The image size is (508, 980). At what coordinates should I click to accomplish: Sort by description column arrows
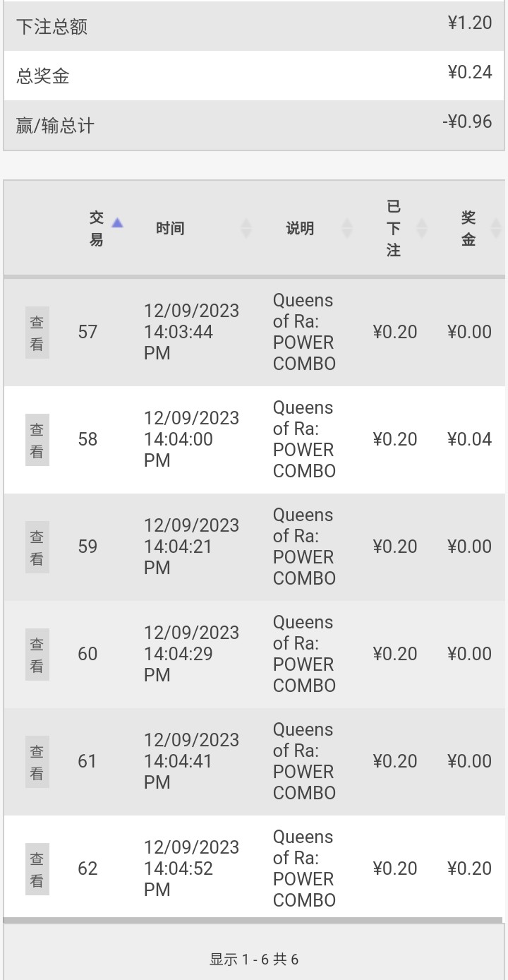click(346, 228)
